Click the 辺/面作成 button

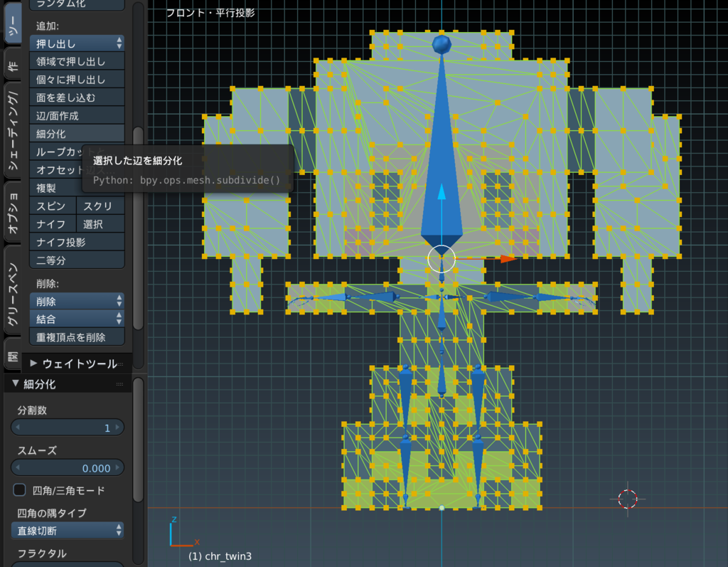click(77, 116)
